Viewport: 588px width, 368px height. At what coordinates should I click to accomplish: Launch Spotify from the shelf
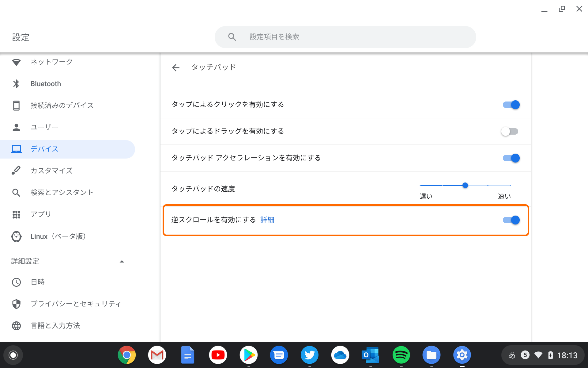pos(401,355)
